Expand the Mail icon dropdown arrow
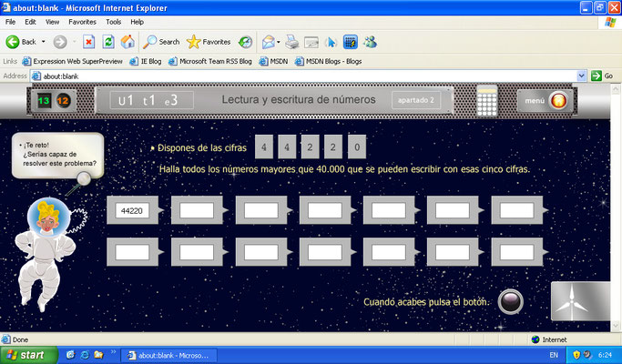 [279, 42]
